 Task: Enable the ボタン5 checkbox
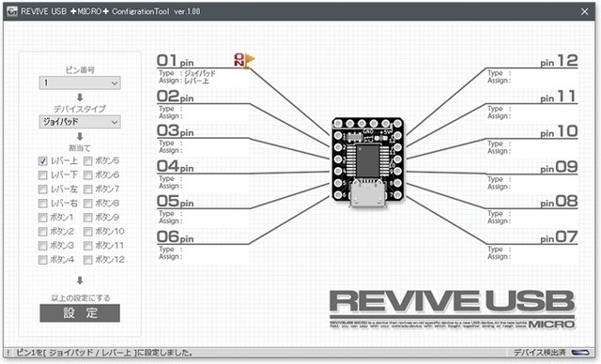tap(87, 161)
